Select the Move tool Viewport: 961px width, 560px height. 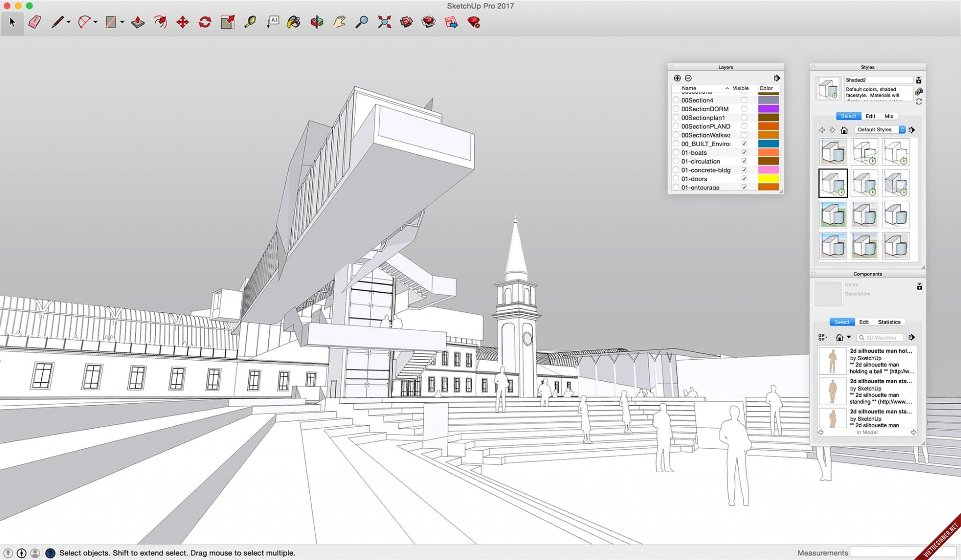183,22
